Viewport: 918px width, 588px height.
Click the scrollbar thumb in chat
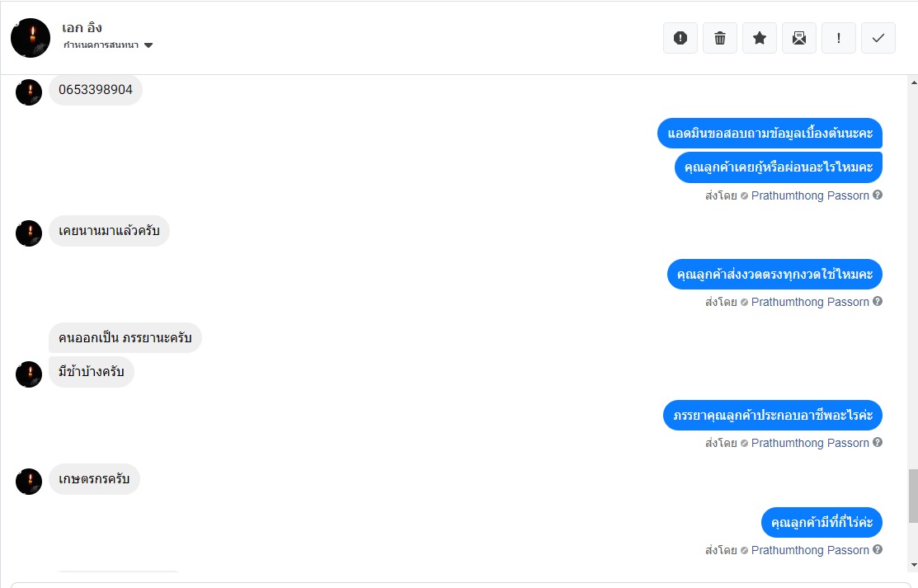[912, 495]
